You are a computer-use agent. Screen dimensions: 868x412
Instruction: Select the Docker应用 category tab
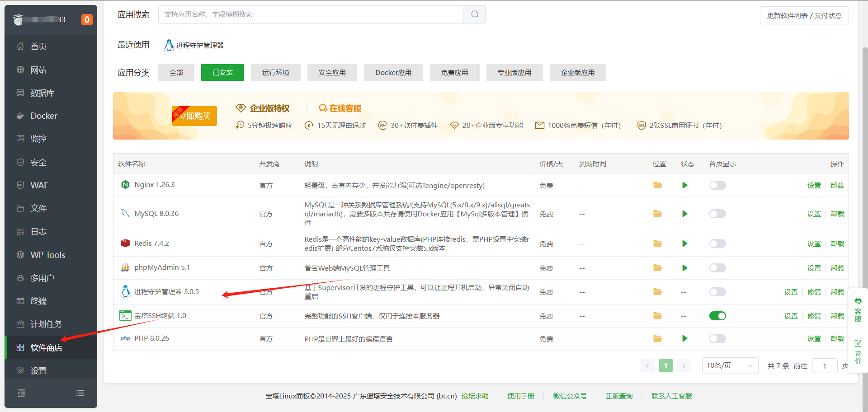(393, 72)
